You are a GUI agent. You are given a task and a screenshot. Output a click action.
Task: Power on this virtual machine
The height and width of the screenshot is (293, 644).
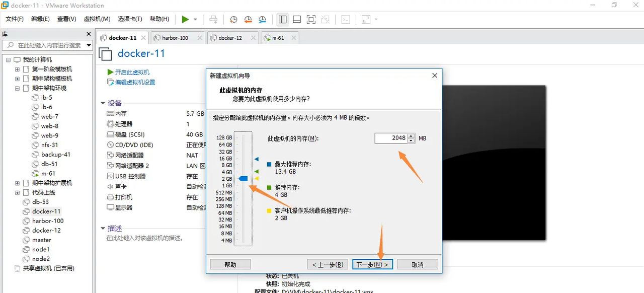[x=184, y=19]
